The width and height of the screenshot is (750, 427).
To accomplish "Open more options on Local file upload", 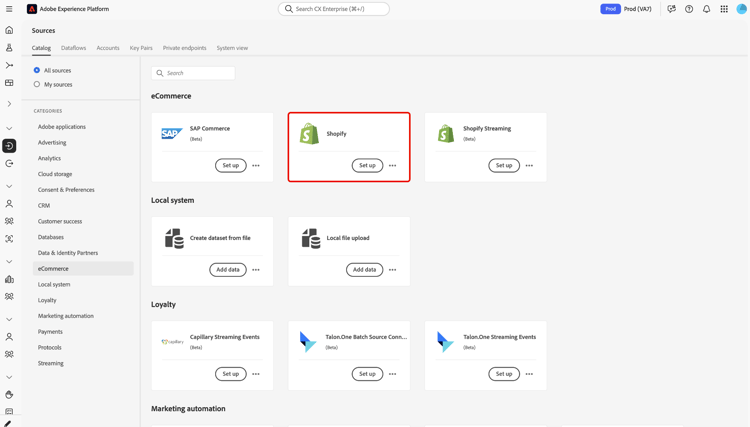I will coord(393,270).
